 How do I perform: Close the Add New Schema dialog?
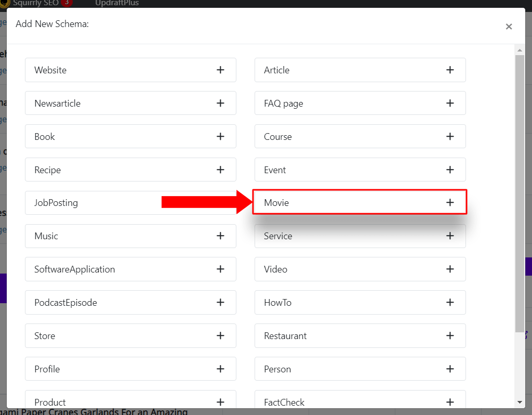[x=509, y=27]
